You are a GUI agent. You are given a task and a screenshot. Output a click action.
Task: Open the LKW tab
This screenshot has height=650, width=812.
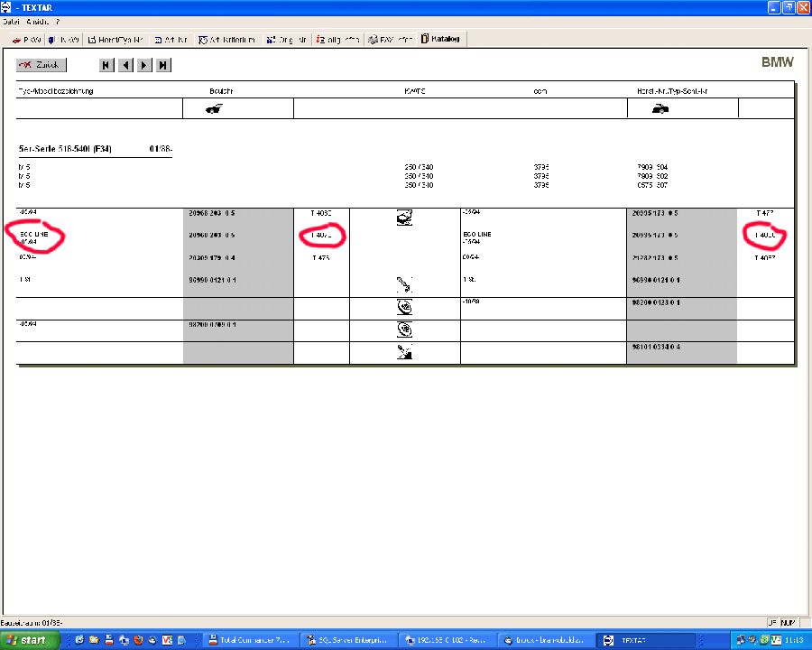tap(63, 40)
